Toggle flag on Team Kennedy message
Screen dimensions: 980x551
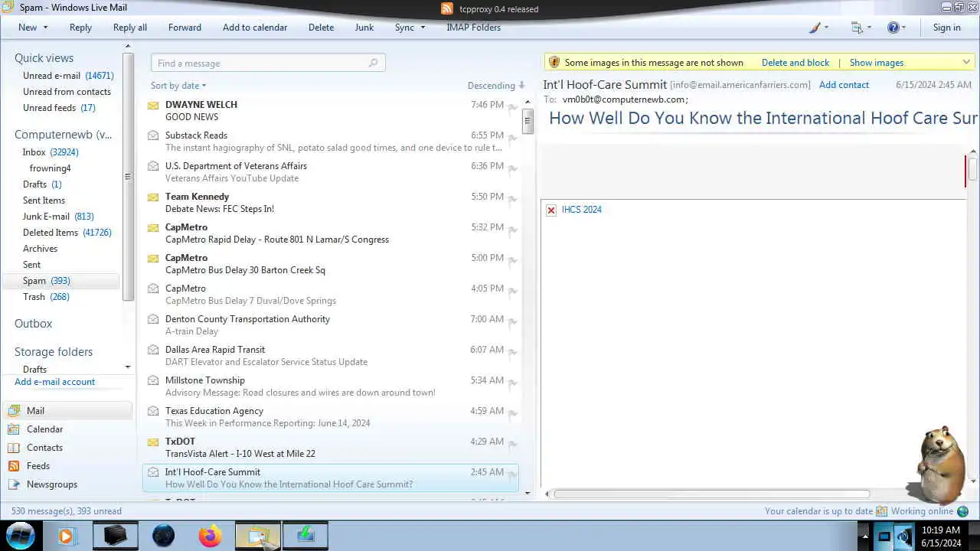click(x=512, y=200)
